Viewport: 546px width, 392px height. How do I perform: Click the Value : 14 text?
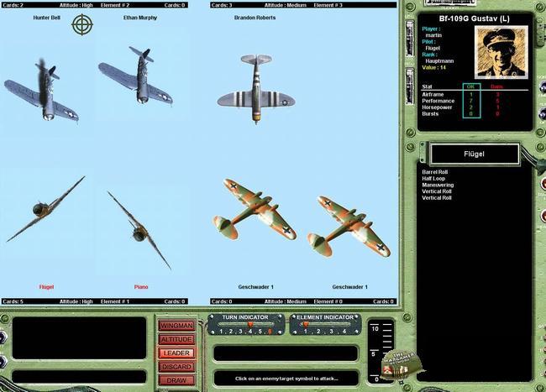coord(434,67)
